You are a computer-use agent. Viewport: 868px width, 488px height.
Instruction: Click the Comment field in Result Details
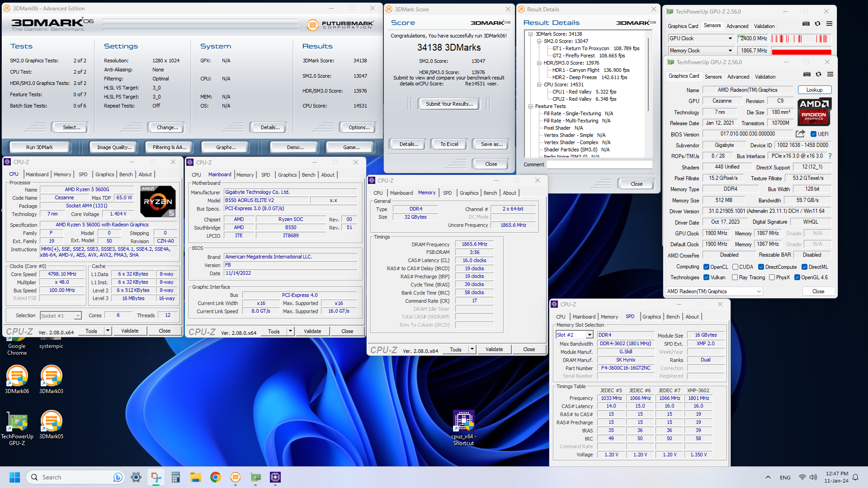point(599,164)
